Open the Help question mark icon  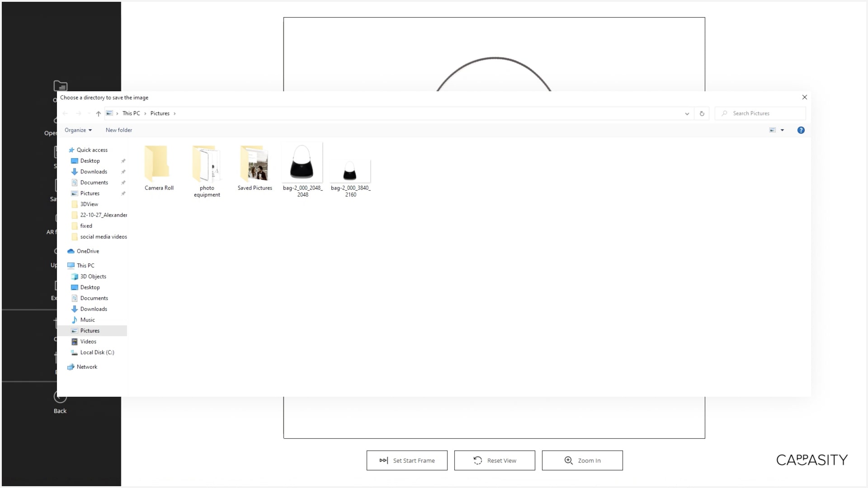point(801,130)
